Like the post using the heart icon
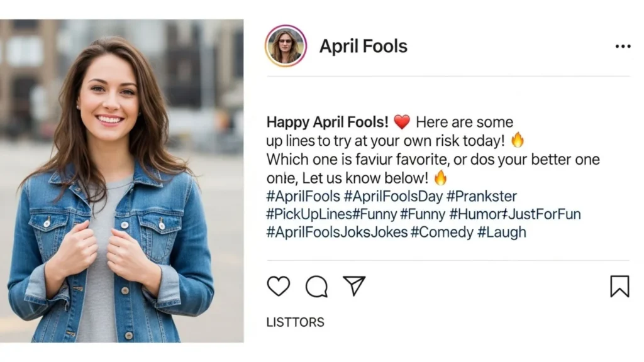This screenshot has height=362, width=644. (279, 287)
